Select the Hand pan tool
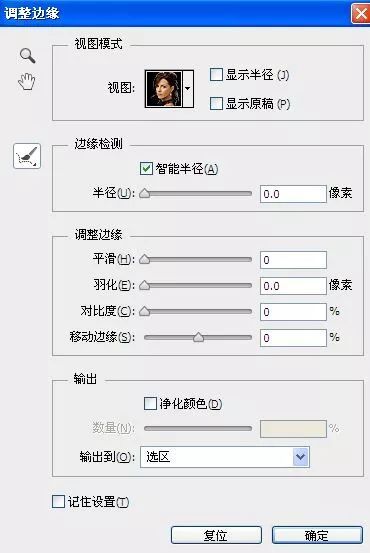This screenshot has width=370, height=553. (x=27, y=81)
